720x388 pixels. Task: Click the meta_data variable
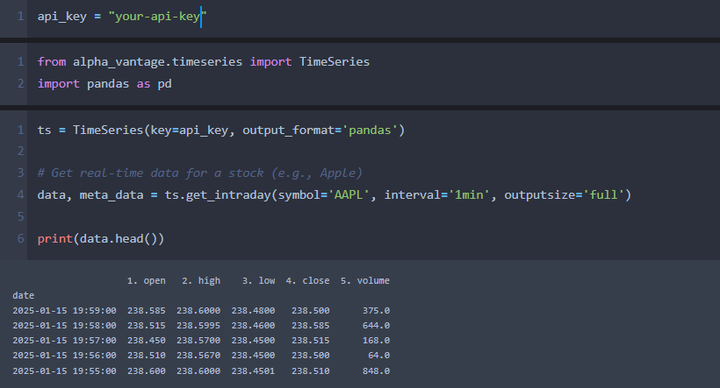pyautogui.click(x=112, y=195)
